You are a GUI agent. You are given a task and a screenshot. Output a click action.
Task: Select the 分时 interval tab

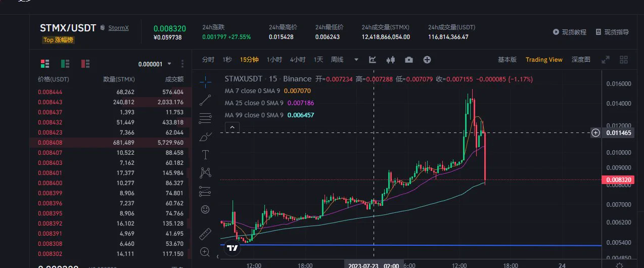click(x=208, y=60)
